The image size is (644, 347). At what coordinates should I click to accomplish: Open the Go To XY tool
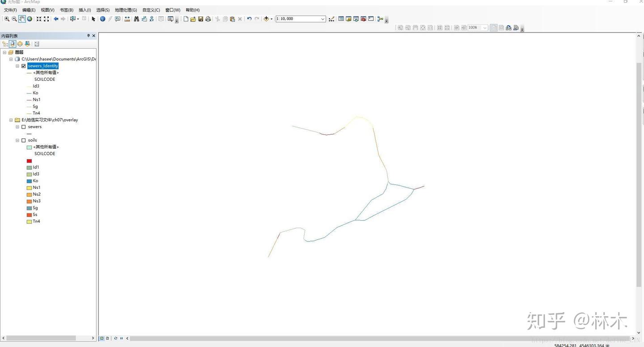tap(152, 19)
